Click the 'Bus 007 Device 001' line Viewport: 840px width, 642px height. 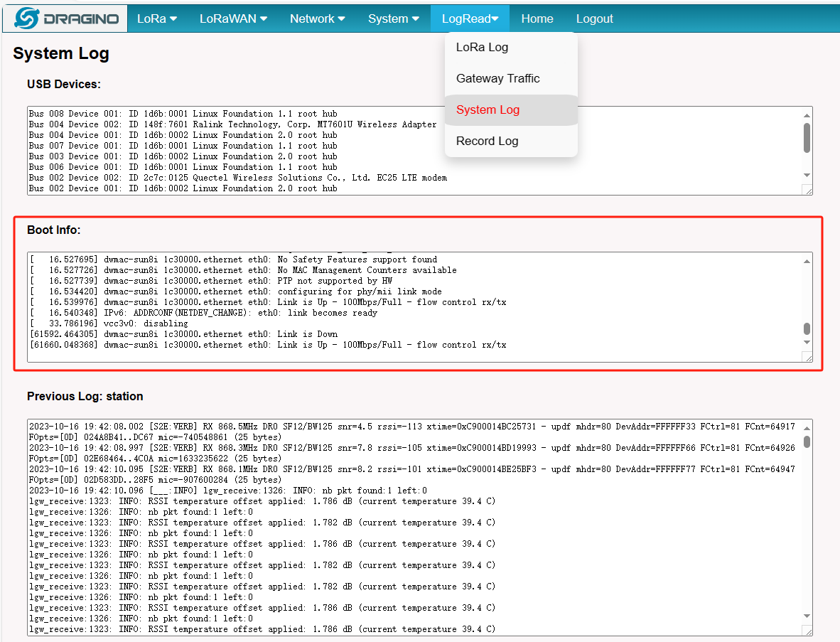tap(183, 146)
